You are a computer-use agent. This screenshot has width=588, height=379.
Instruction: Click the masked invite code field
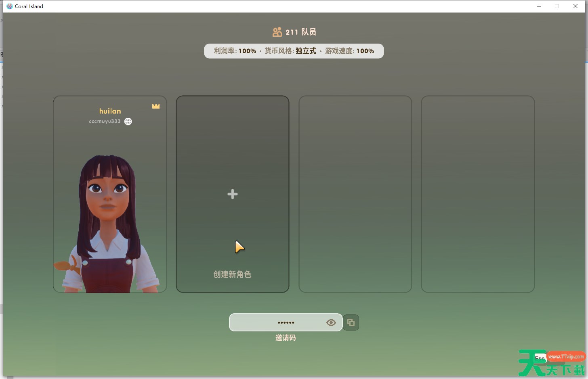tap(286, 322)
